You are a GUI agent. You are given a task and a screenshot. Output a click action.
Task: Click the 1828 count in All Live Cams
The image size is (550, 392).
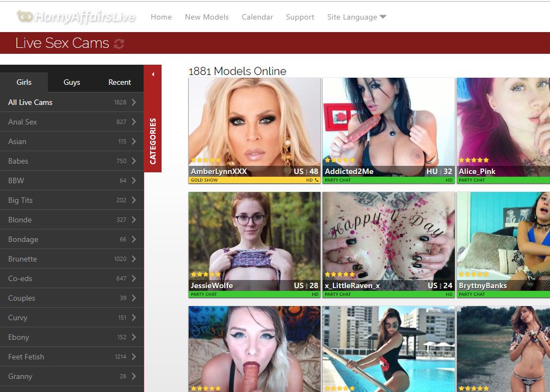click(120, 102)
